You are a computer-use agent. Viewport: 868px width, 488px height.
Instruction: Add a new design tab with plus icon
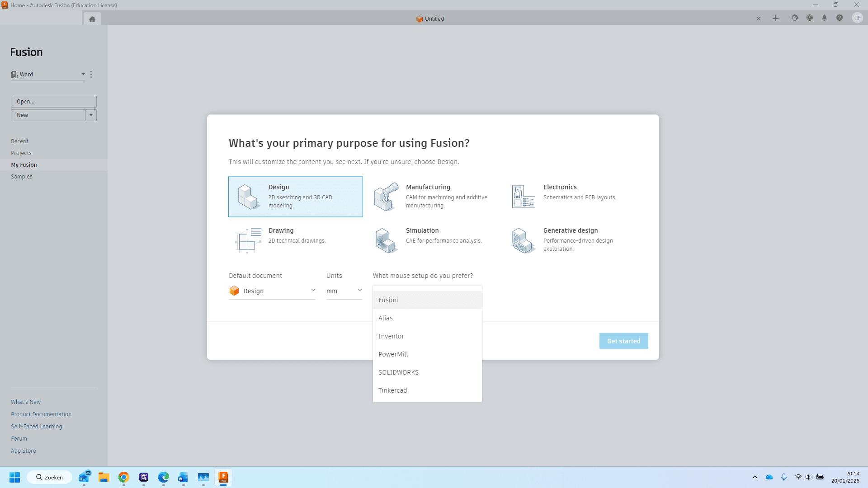point(775,19)
